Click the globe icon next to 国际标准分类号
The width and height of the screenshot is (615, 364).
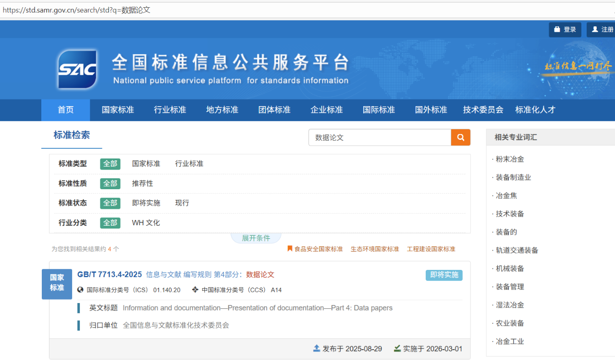80,290
